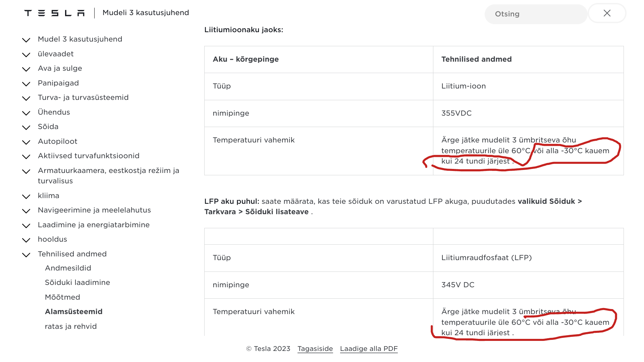Open the Andmesildid page

(68, 268)
